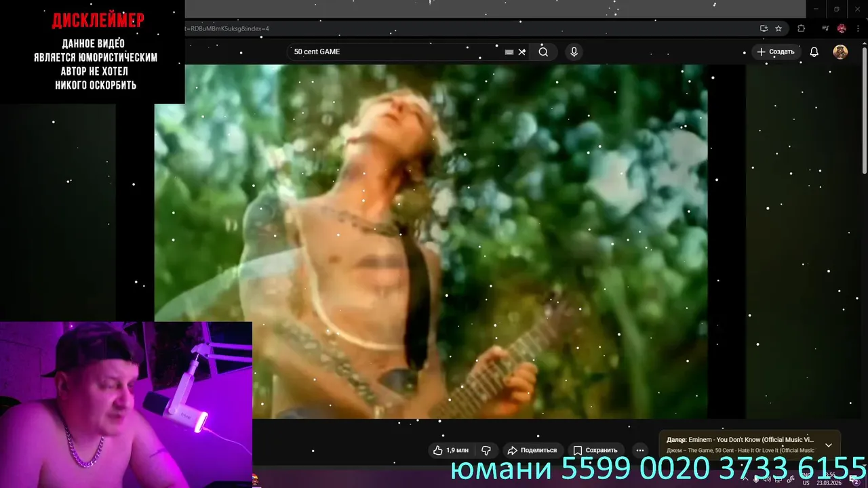The image size is (868, 488).
Task: Bookmark this page with the star icon
Action: tap(778, 28)
